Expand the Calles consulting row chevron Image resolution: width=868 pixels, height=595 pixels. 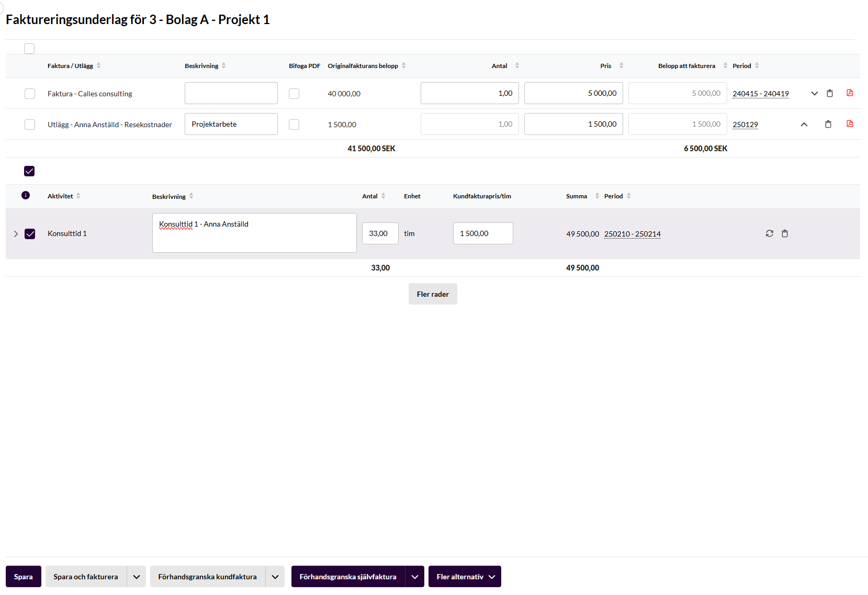coord(815,94)
